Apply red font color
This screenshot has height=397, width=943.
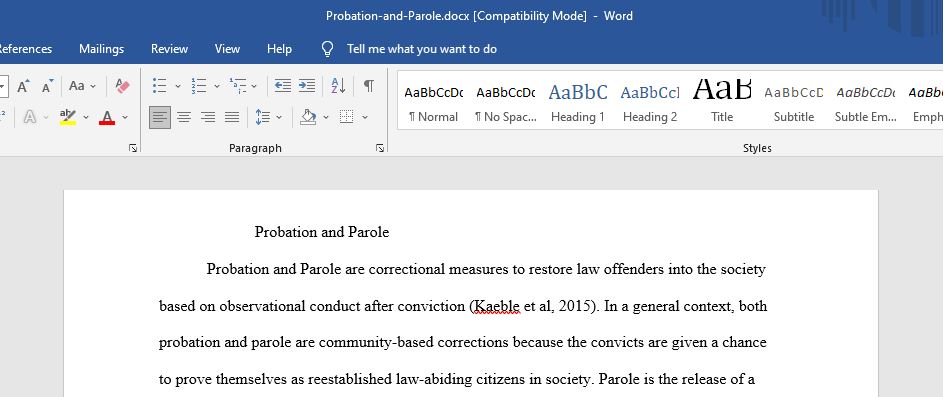click(107, 117)
